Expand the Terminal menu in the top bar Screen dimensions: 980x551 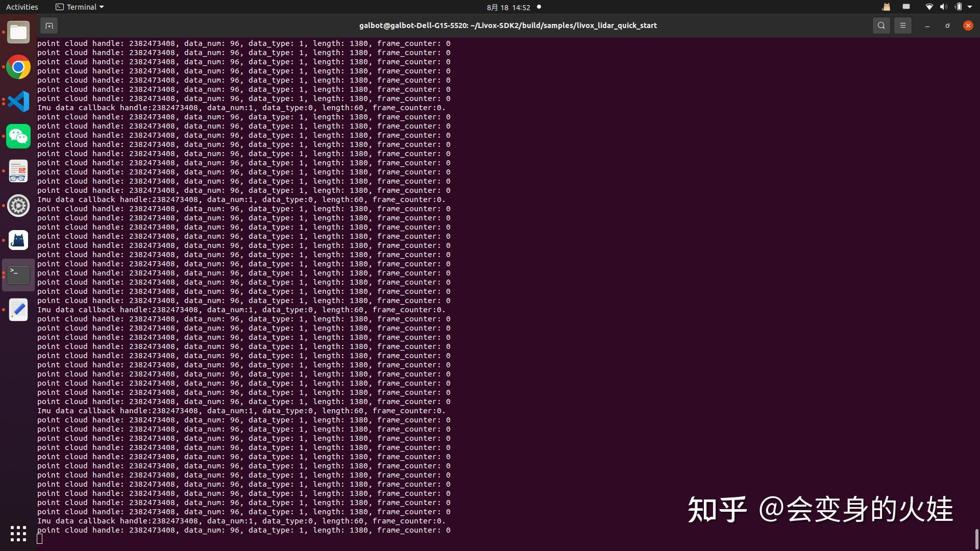79,7
